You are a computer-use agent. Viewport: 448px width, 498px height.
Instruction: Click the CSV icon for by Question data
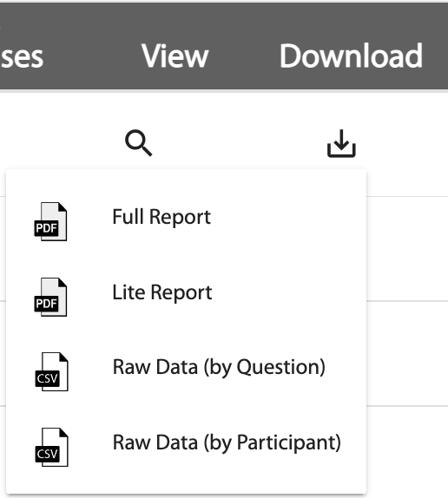tap(51, 371)
